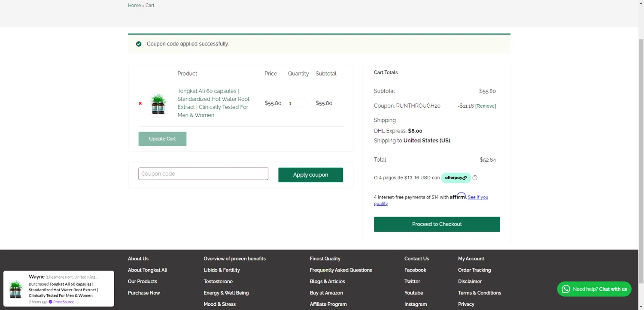The height and width of the screenshot is (310, 644).
Task: Remove Tongkat Ali item with red X
Action: click(x=140, y=103)
